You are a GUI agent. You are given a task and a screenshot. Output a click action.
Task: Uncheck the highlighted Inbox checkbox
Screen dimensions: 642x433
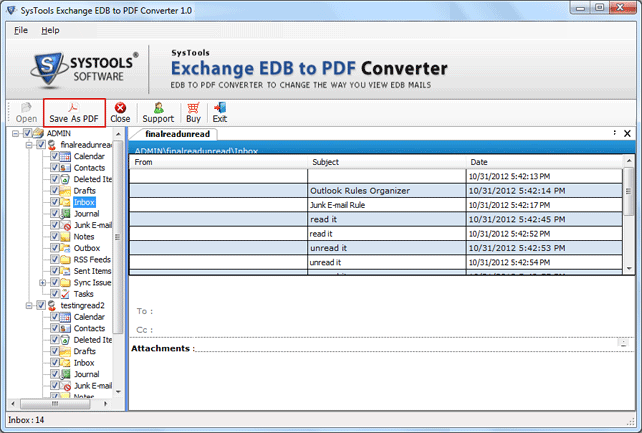pyautogui.click(x=54, y=202)
